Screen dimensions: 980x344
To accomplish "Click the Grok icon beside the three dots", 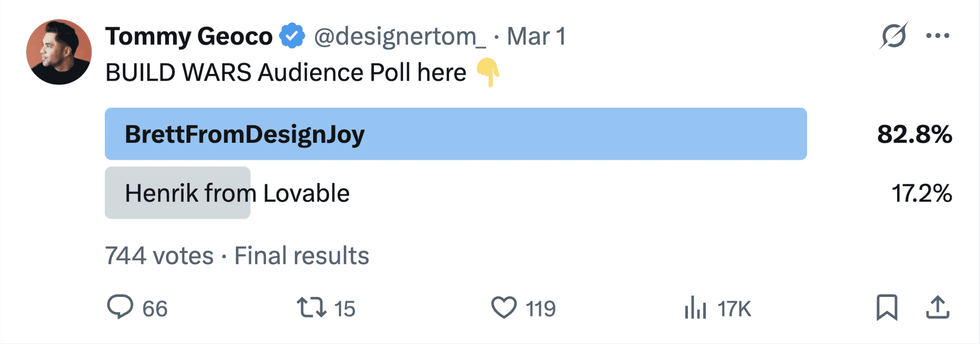I will [x=894, y=35].
